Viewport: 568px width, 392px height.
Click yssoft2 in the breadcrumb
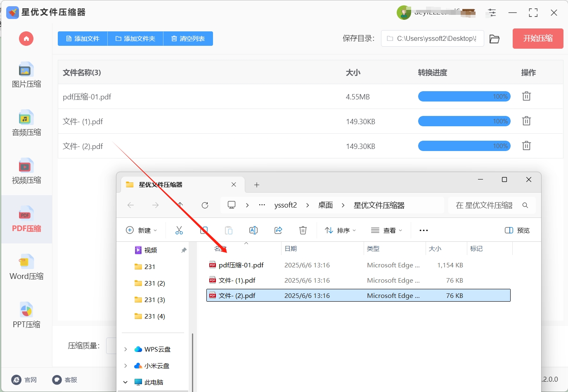pyautogui.click(x=286, y=205)
